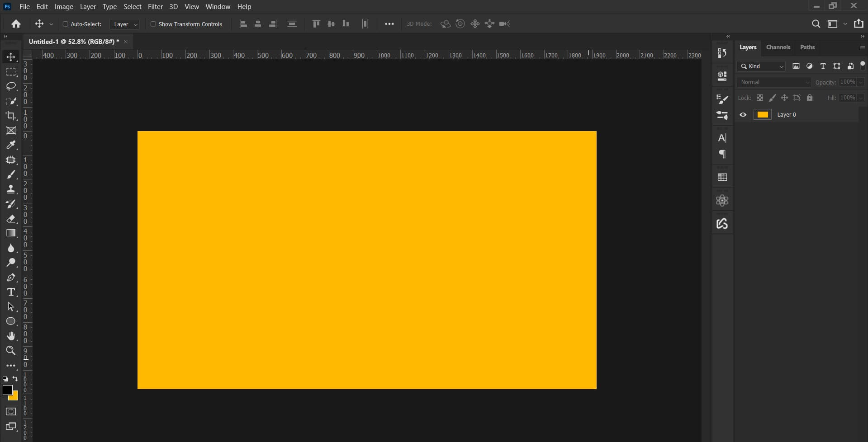The height and width of the screenshot is (442, 868).
Task: Click the yellow background color swatch
Action: point(15,397)
